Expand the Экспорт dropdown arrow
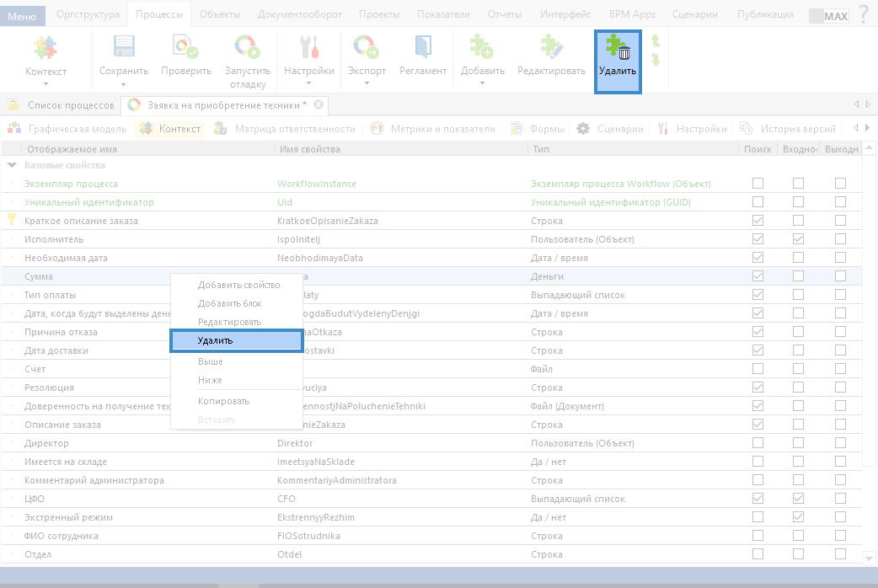 [x=367, y=83]
